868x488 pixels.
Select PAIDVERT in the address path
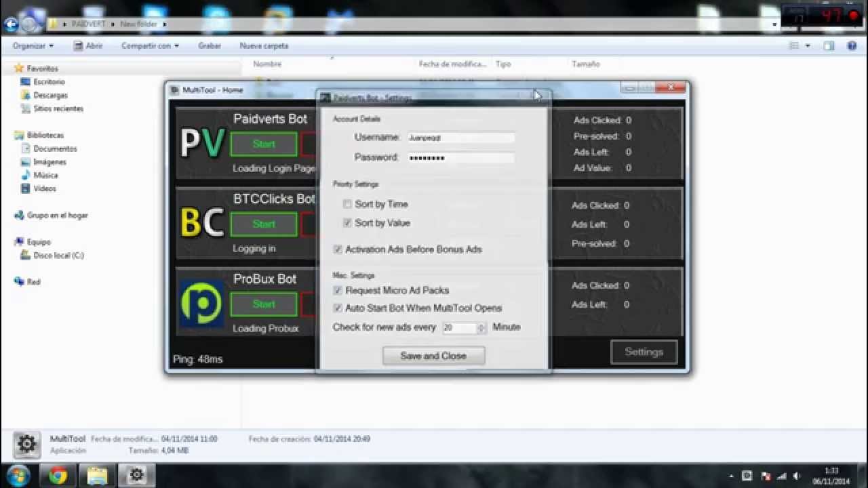(88, 24)
